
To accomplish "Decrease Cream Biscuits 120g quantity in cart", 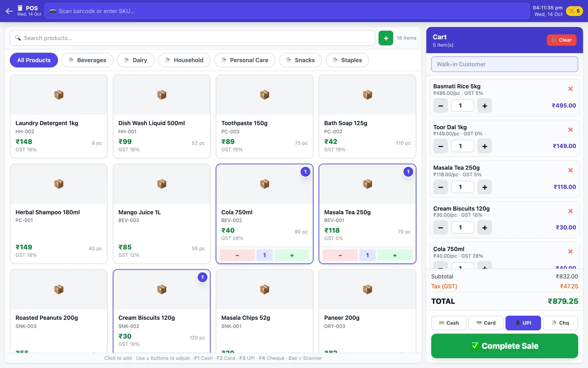I will [x=441, y=227].
